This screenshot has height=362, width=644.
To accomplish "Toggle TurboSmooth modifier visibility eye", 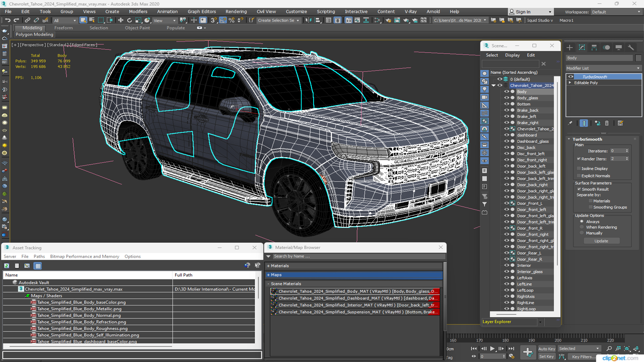I will coord(571,77).
